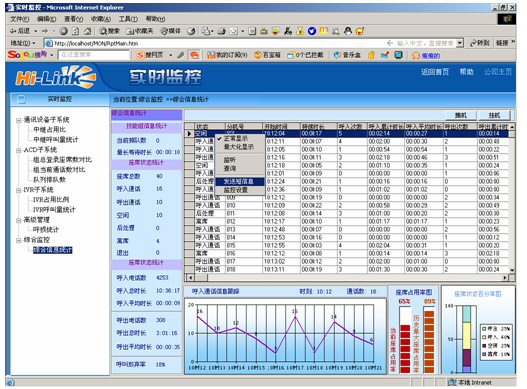Click the Sogou logo in the search toolbar

point(27,54)
